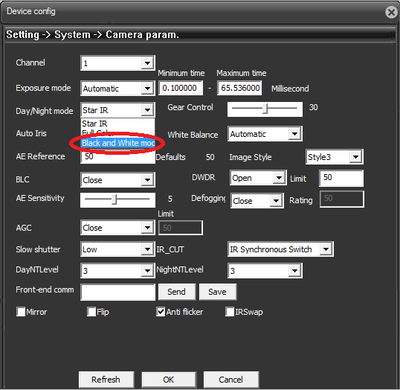Click the Save button
Viewport: 400px width, 390px height.
tap(217, 292)
